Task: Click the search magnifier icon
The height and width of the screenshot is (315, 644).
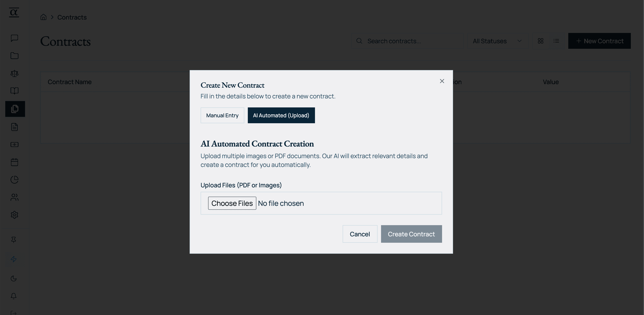Action: 359,41
